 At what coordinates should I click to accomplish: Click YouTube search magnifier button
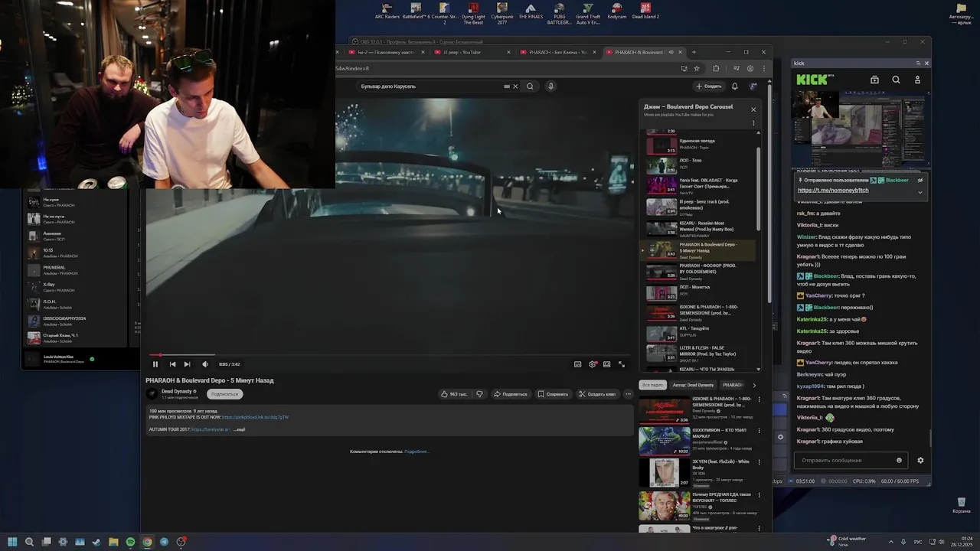pyautogui.click(x=530, y=86)
